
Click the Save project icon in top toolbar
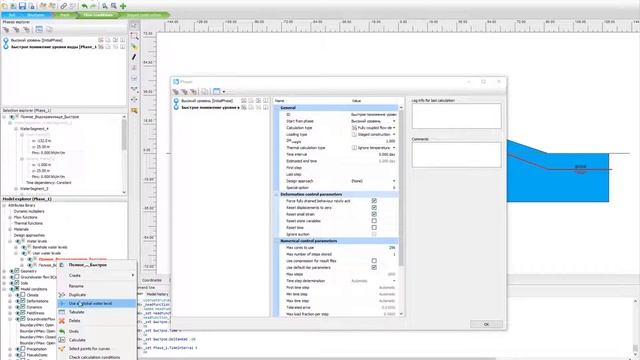22,6
